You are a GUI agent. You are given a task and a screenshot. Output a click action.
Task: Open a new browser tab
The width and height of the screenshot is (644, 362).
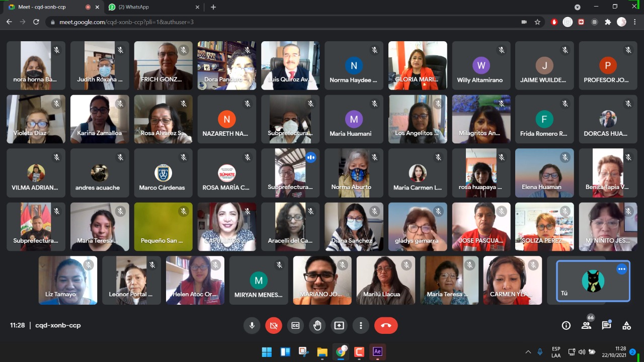(x=213, y=7)
